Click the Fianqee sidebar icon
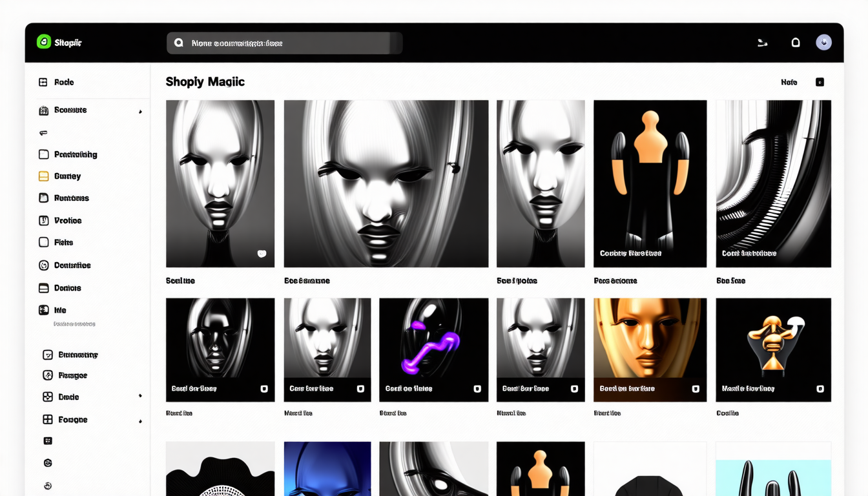The image size is (868, 496). [47, 375]
